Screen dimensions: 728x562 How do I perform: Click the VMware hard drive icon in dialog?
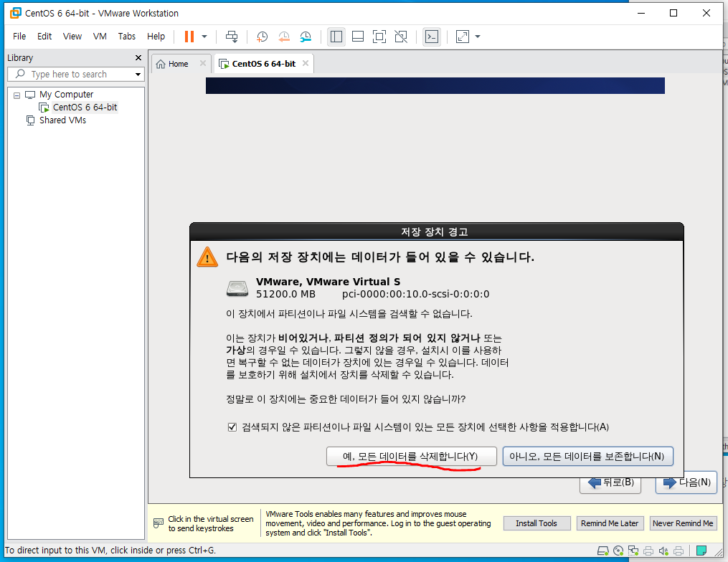pos(237,288)
